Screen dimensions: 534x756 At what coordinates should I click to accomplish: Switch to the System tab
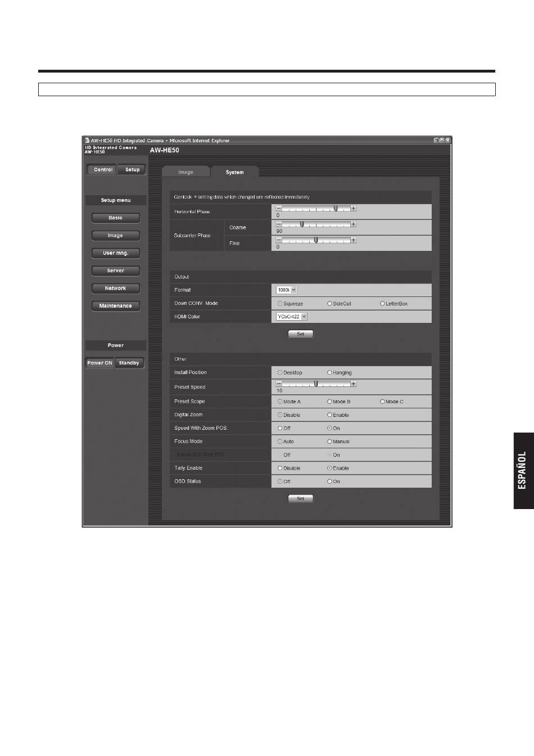click(x=234, y=172)
